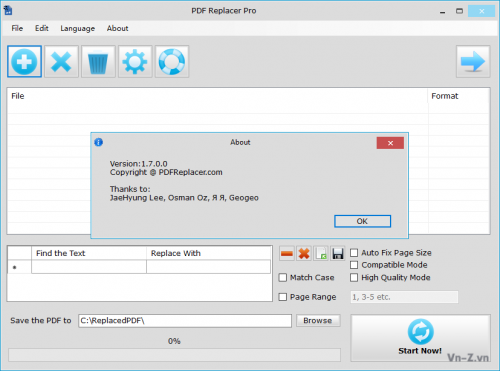Click the orange minus remove row icon
This screenshot has width=500, height=371.
(287, 254)
